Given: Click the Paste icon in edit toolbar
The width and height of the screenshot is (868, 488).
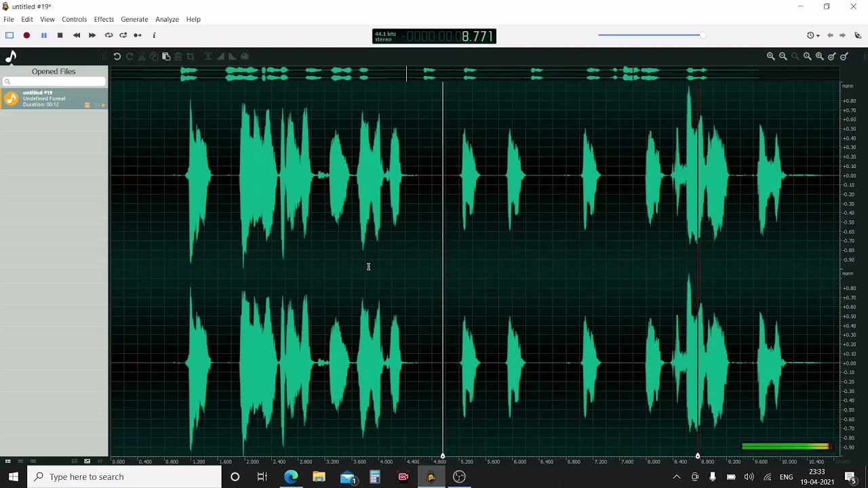Looking at the screenshot, I should (166, 56).
